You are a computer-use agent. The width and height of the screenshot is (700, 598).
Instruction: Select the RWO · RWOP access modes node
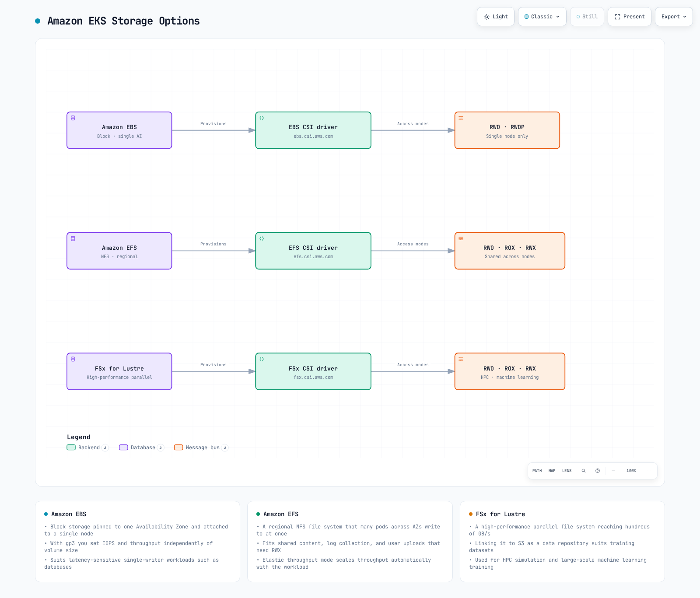pyautogui.click(x=507, y=130)
